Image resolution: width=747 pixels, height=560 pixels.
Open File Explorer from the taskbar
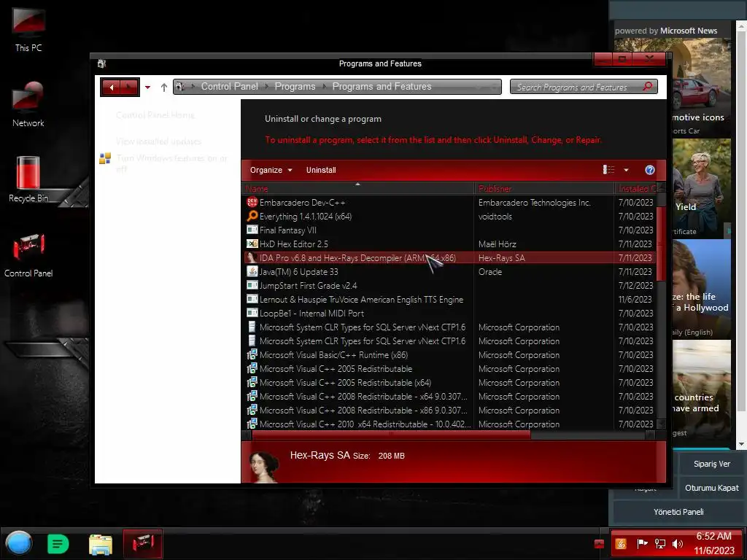(x=101, y=544)
